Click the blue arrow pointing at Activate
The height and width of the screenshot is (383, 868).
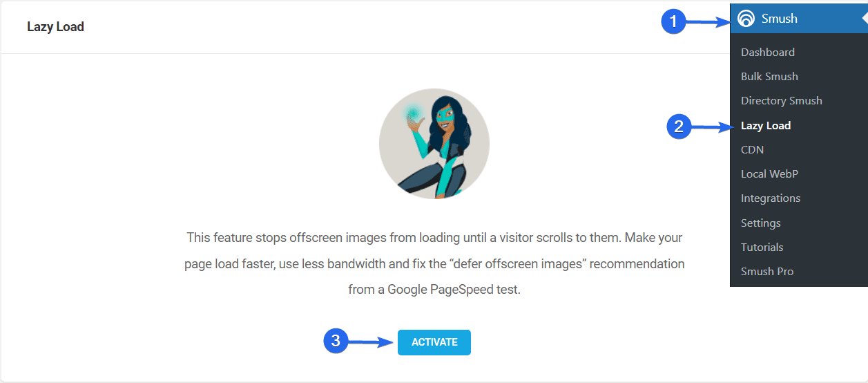[x=372, y=342]
